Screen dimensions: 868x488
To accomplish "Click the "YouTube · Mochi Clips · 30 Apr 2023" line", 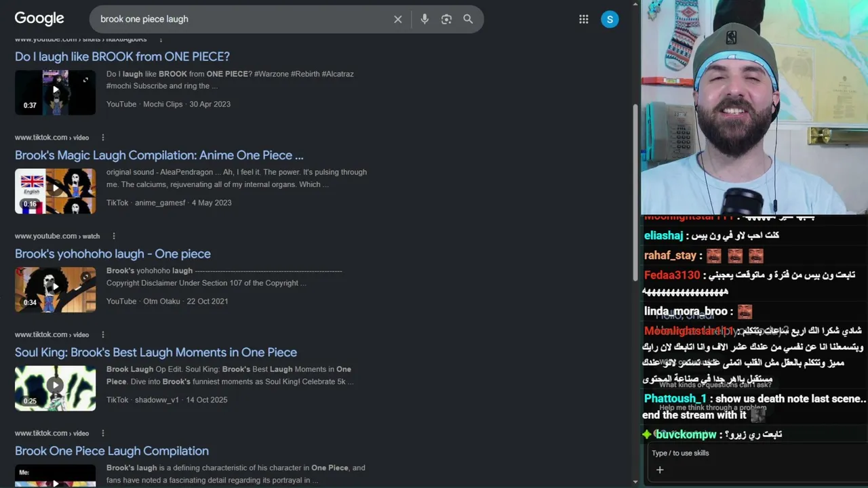I will (x=168, y=104).
